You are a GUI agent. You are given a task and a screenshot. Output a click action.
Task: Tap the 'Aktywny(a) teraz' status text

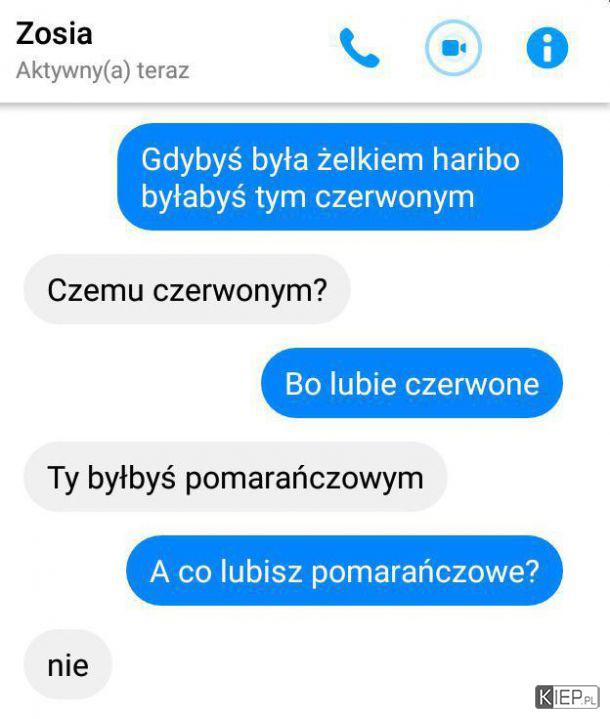(102, 71)
